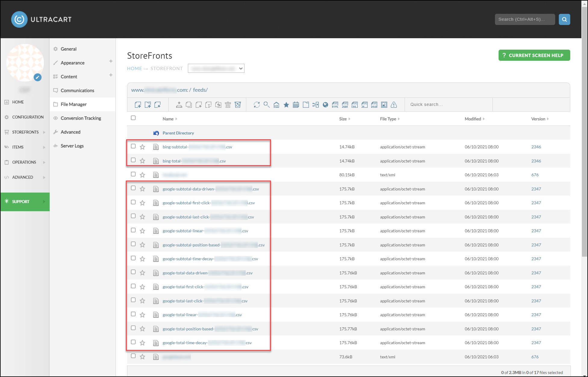Image resolution: width=588 pixels, height=377 pixels.
Task: Filter by JSON files icon
Action: (x=345, y=105)
